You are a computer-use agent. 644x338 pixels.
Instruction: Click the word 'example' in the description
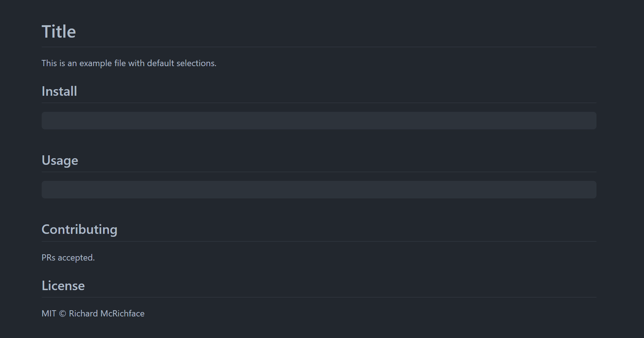point(95,63)
